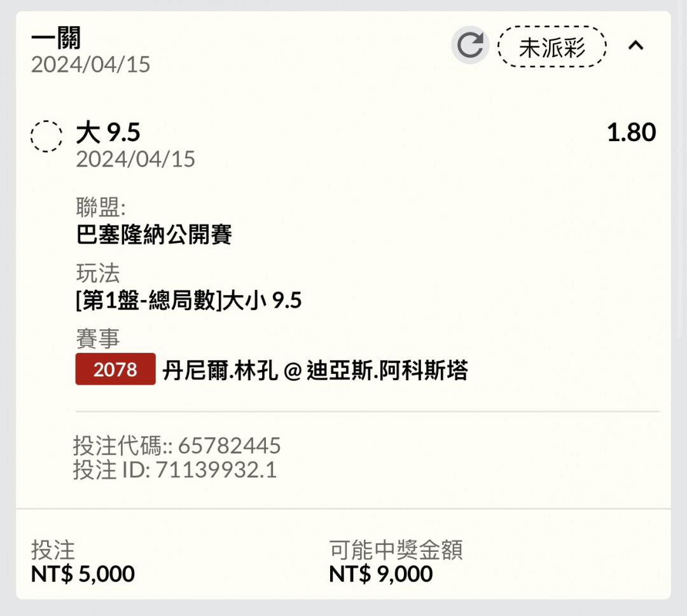
Task: Click the NT$ 9,000 potential winnings
Action: [x=381, y=573]
